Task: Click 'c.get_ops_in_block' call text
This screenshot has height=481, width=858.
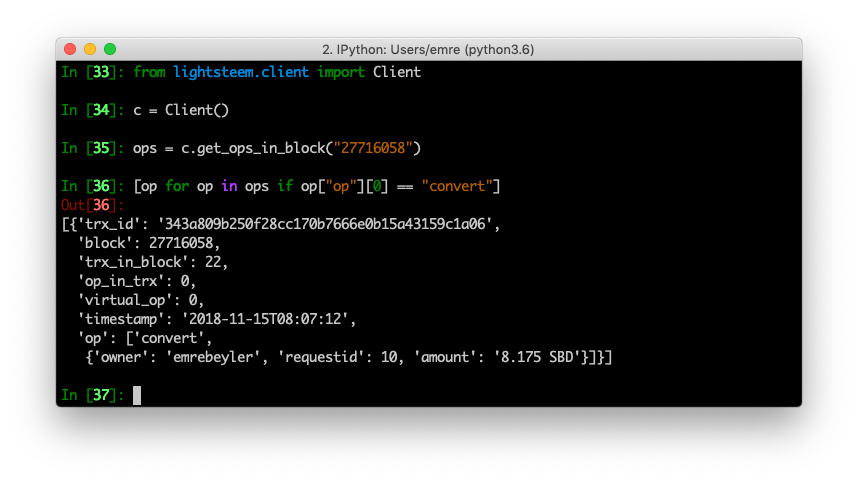Action: click(x=253, y=148)
